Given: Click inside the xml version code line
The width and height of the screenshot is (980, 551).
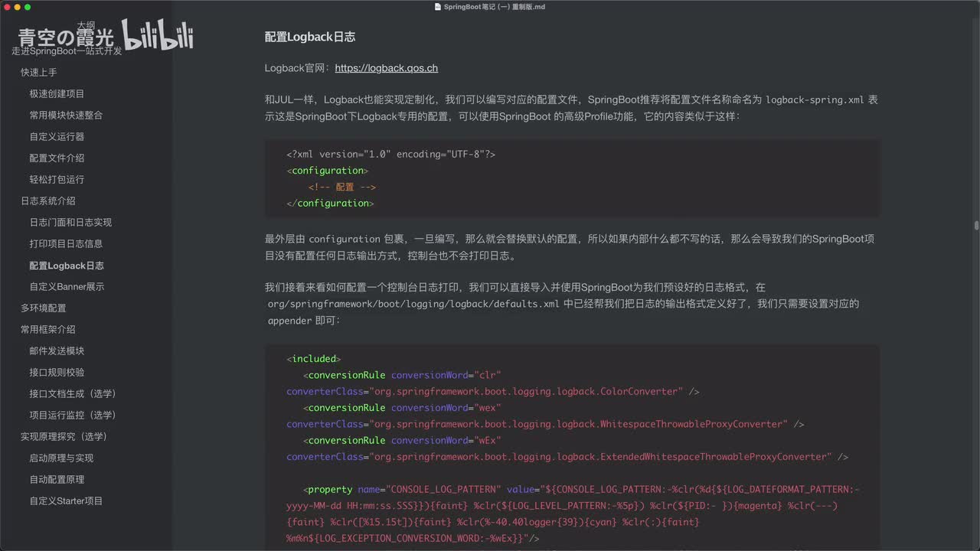Looking at the screenshot, I should [x=391, y=155].
